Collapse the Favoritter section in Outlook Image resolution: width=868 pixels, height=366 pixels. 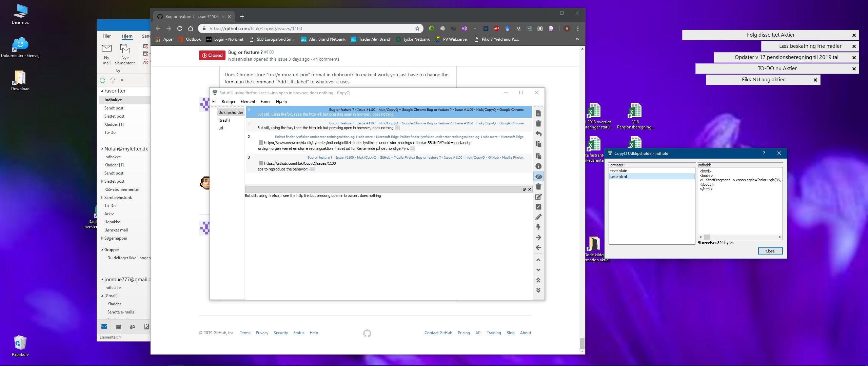click(x=102, y=90)
